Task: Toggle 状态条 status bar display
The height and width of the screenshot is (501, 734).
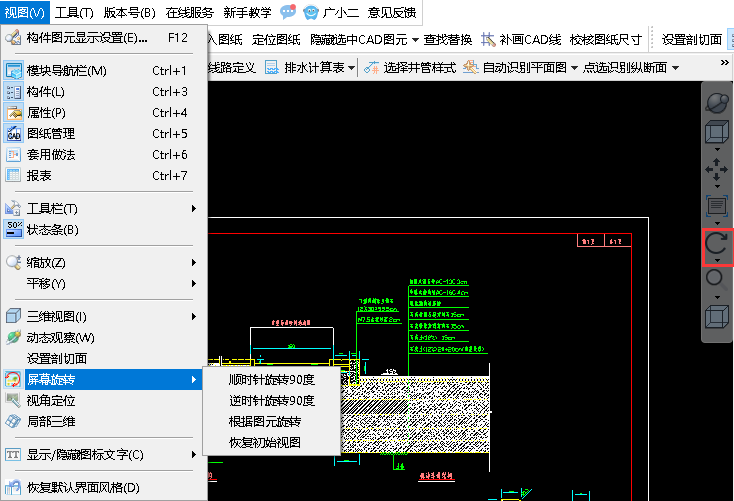Action: click(52, 230)
